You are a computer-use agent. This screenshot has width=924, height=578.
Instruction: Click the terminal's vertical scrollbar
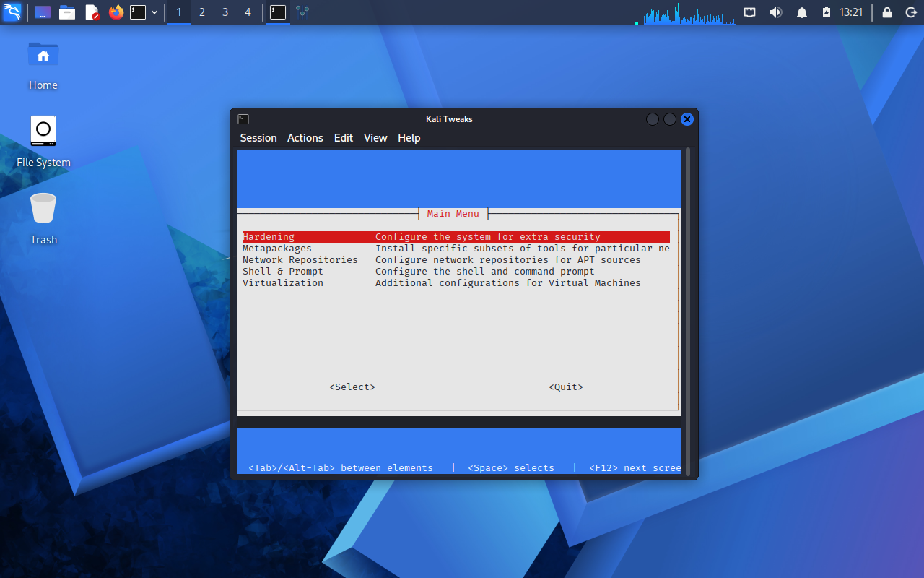click(x=687, y=312)
